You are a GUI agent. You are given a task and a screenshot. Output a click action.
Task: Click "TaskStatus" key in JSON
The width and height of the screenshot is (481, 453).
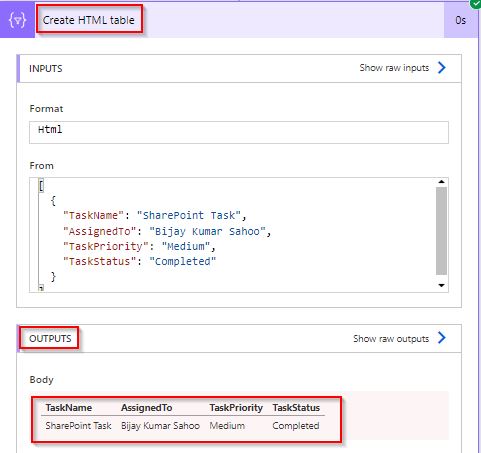100,261
